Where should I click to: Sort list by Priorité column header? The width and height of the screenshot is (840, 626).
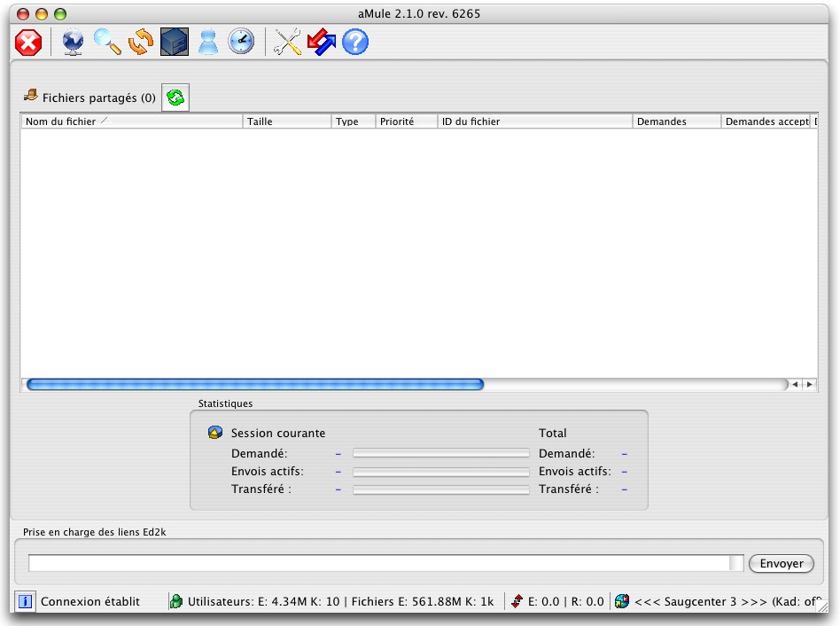click(x=406, y=121)
